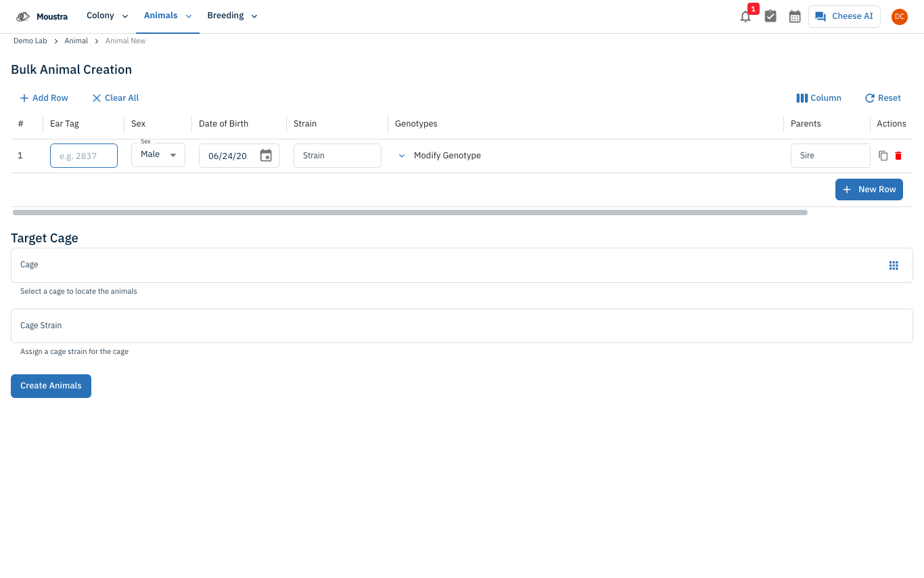Screen dimensions: 924x578
Task: Click the Clear All button
Action: click(x=116, y=98)
